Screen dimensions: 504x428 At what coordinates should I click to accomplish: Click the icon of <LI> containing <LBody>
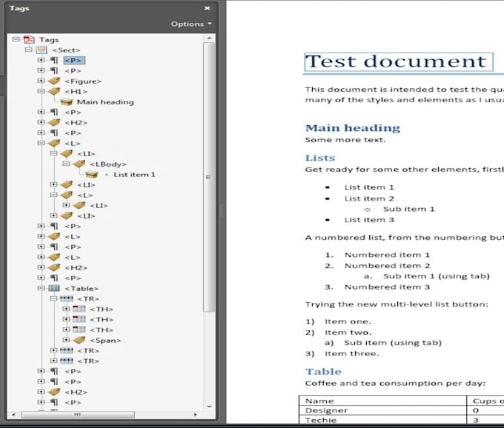[x=67, y=153]
